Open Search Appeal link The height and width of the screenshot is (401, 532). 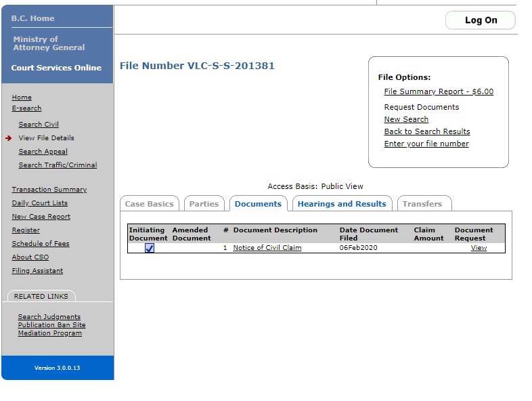43,152
